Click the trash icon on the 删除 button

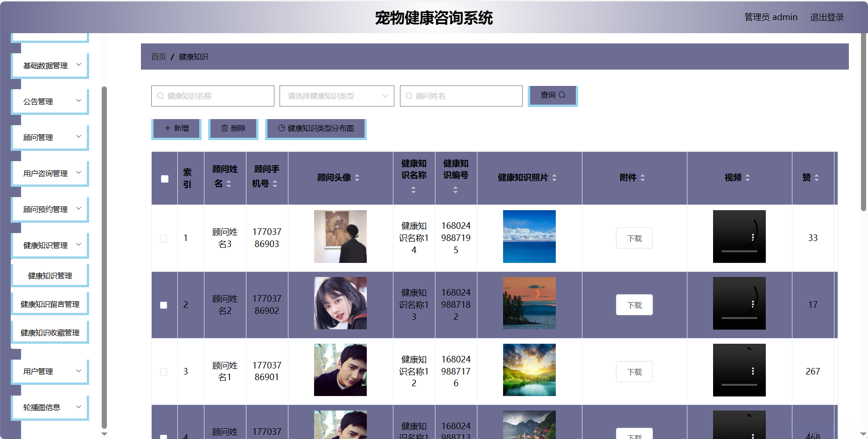pyautogui.click(x=225, y=128)
